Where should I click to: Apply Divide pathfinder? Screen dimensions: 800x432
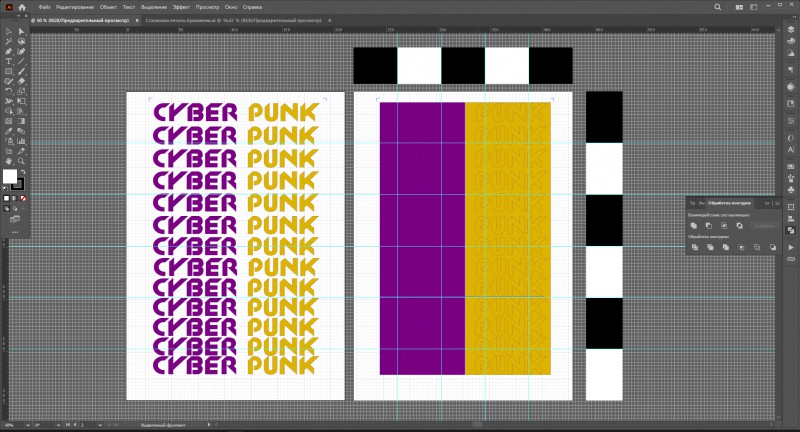click(x=694, y=247)
